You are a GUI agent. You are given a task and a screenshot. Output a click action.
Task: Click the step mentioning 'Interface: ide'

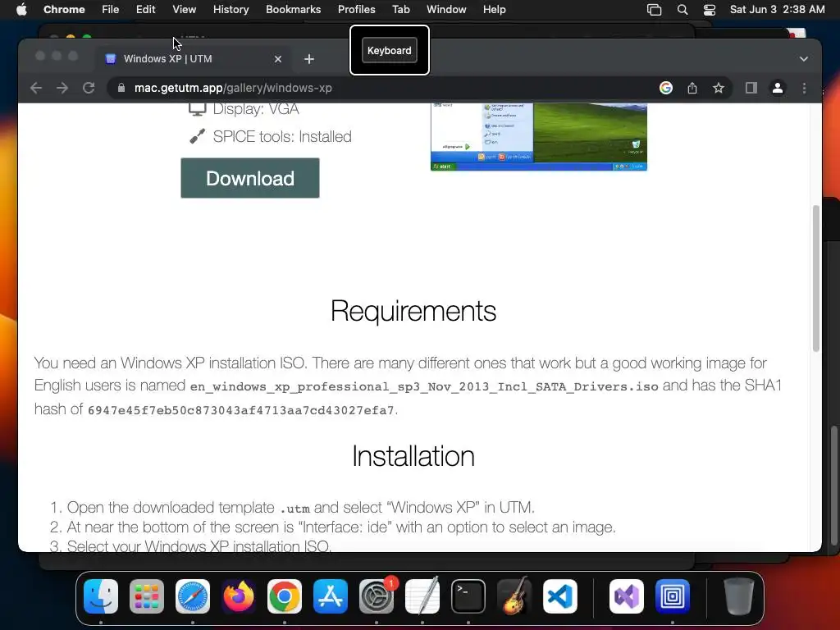click(x=341, y=527)
